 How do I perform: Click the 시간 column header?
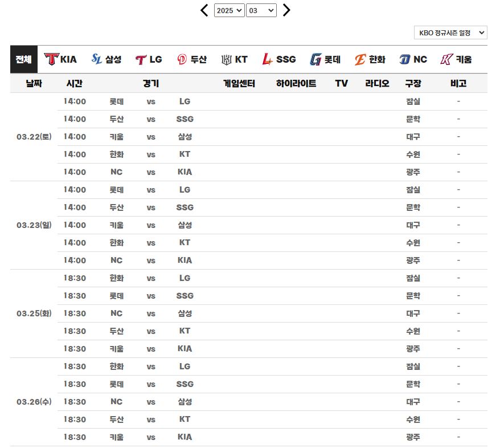click(74, 84)
